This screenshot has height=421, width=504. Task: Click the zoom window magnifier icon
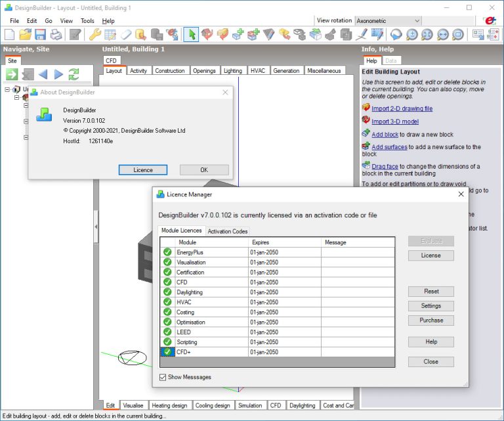pos(458,34)
